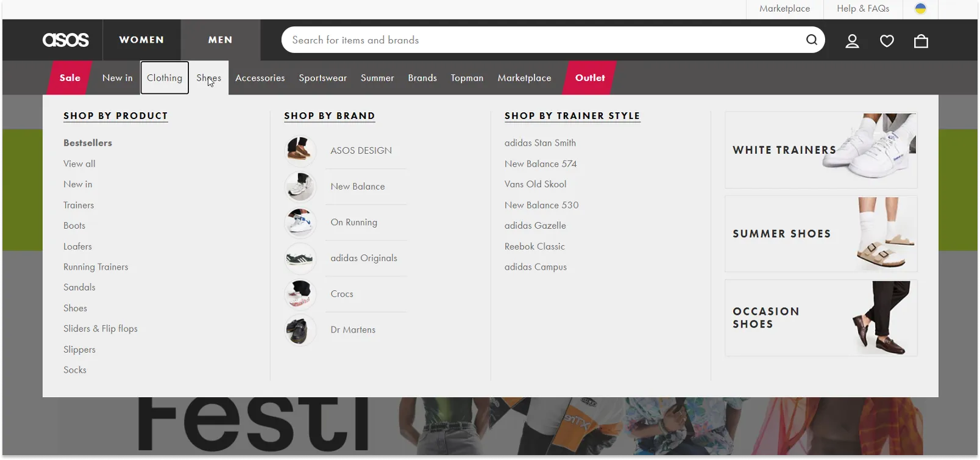Click the Sliders & Flip flops link

(101, 329)
